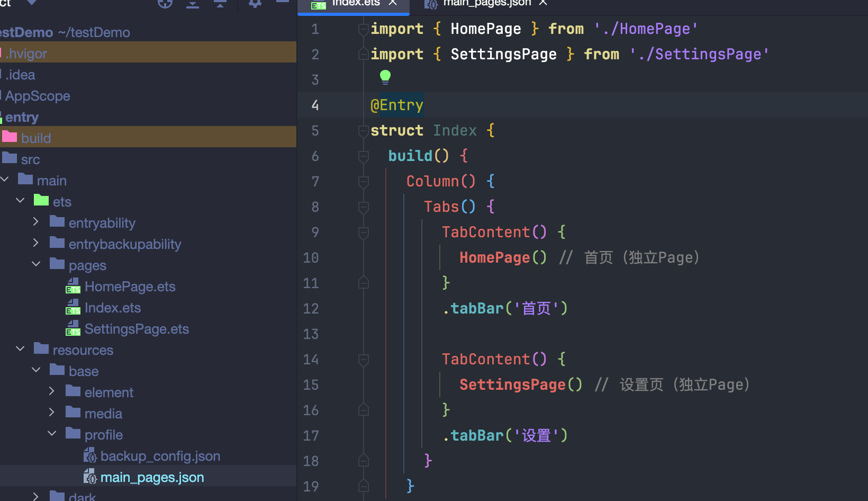
Task: Click the Select Opened File locate icon
Action: 165,3
